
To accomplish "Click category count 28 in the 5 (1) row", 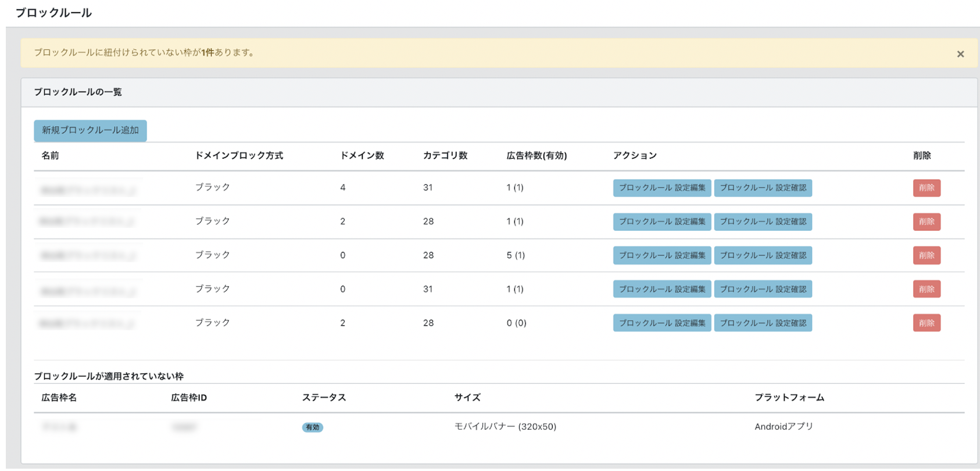I will (x=428, y=255).
